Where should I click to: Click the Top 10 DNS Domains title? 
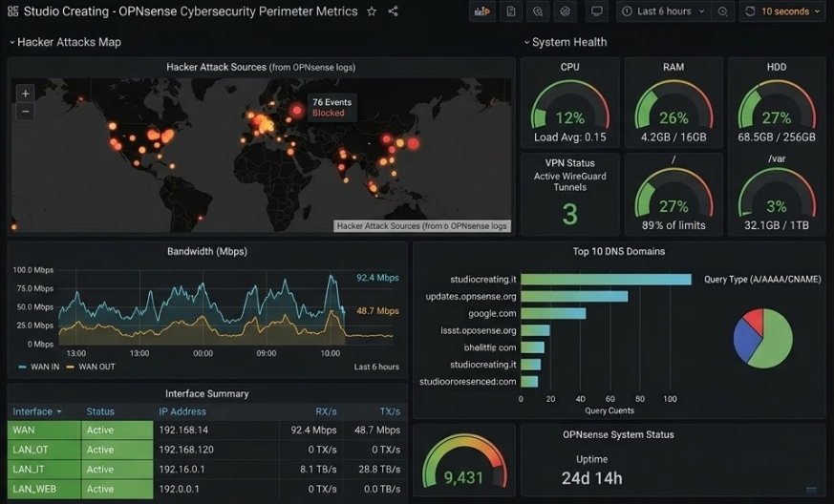[618, 251]
